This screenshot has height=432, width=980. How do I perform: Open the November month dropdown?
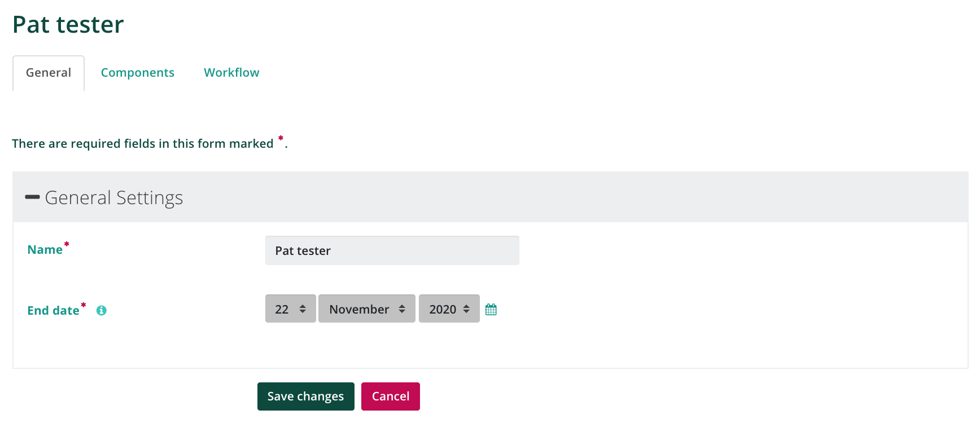coord(367,308)
